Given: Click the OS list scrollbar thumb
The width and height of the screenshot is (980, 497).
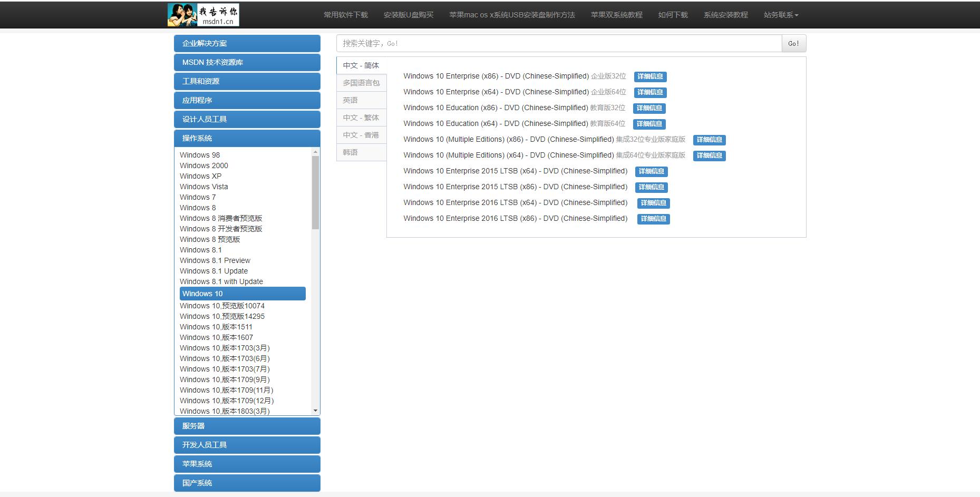Looking at the screenshot, I should pyautogui.click(x=316, y=192).
